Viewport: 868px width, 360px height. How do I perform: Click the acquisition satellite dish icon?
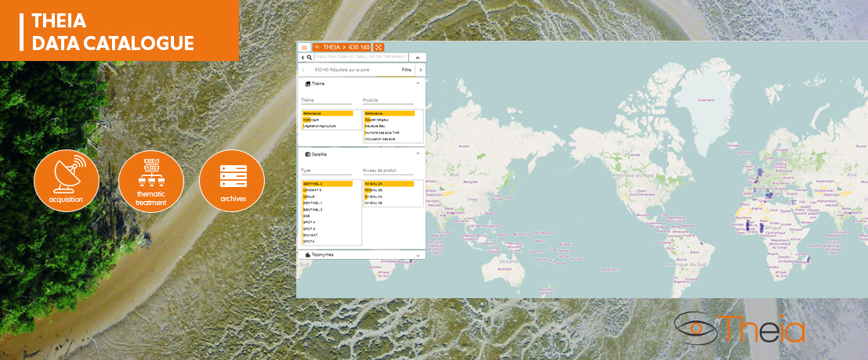pyautogui.click(x=67, y=181)
